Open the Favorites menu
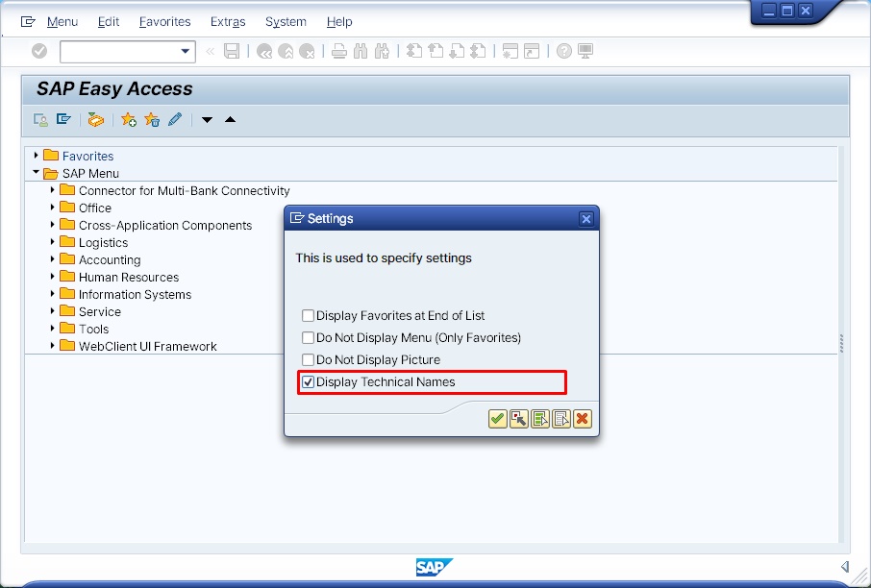871x588 pixels. pos(165,22)
